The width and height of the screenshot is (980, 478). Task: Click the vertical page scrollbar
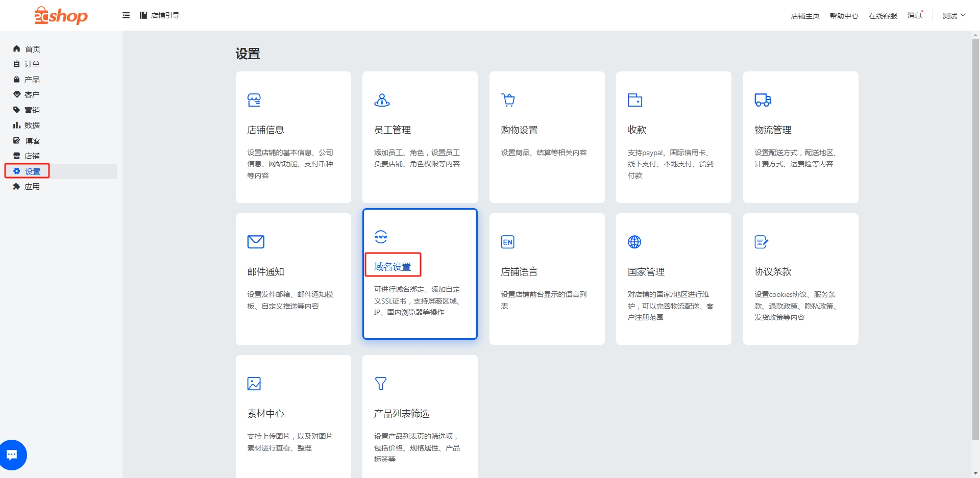coord(975,240)
